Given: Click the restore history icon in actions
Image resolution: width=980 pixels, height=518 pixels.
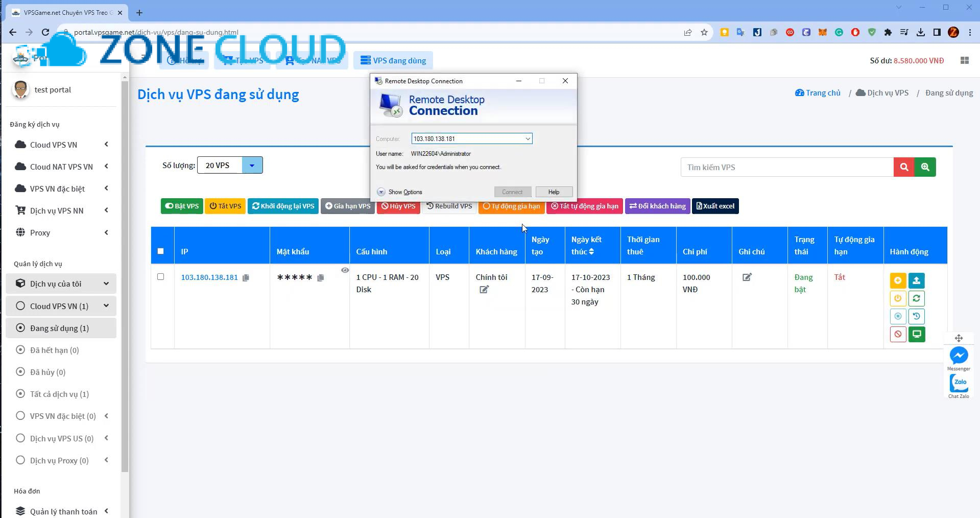Looking at the screenshot, I should tap(916, 316).
